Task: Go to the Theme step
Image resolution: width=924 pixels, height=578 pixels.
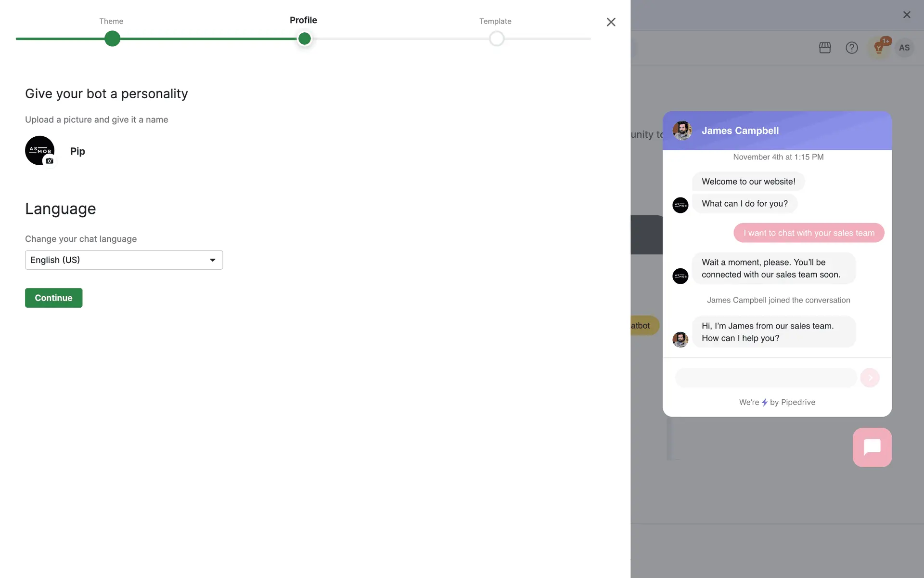Action: point(111,21)
